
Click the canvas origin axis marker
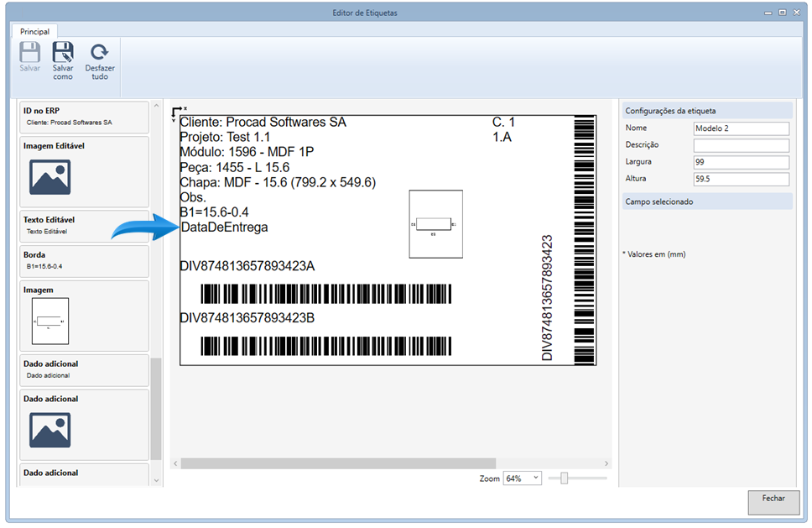click(x=178, y=113)
